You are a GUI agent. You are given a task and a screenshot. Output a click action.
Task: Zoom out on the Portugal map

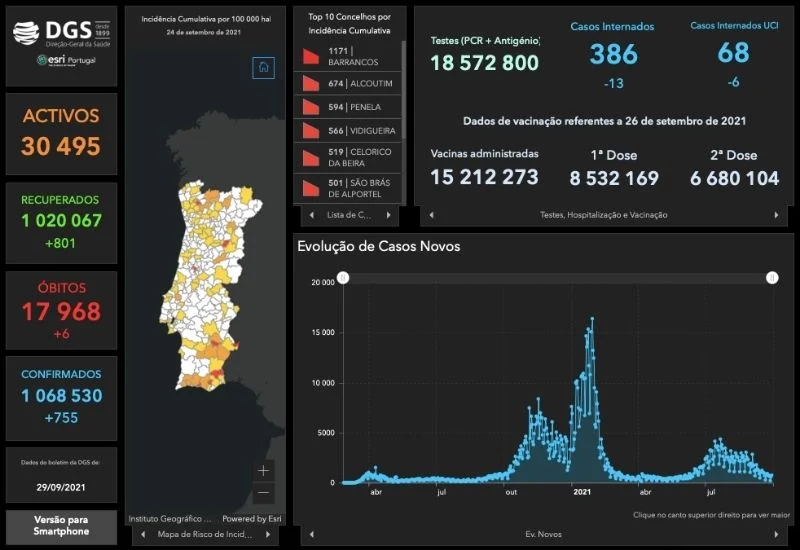tap(263, 493)
